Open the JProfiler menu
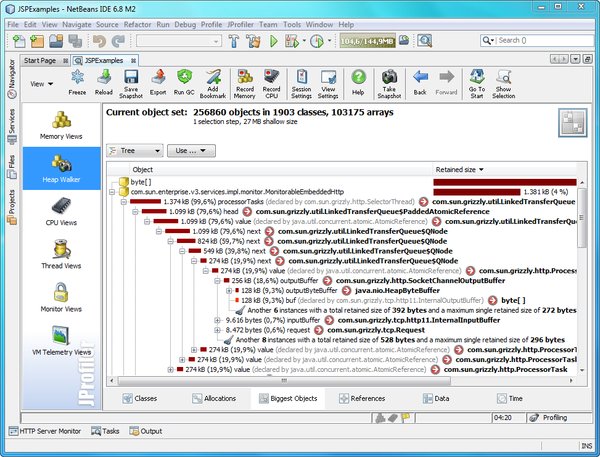This screenshot has height=457, width=600. pos(241,24)
